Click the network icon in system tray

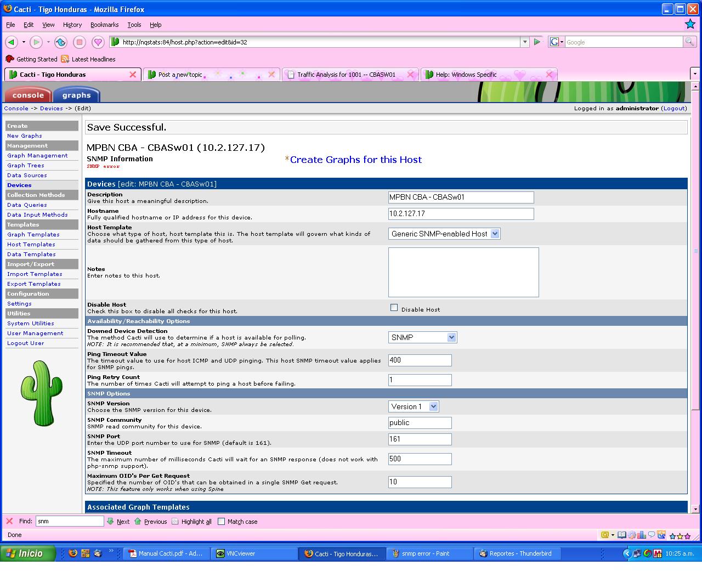(x=637, y=553)
